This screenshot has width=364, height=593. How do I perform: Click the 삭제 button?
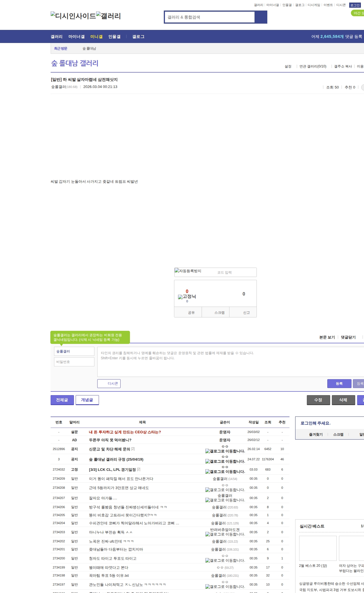[344, 400]
